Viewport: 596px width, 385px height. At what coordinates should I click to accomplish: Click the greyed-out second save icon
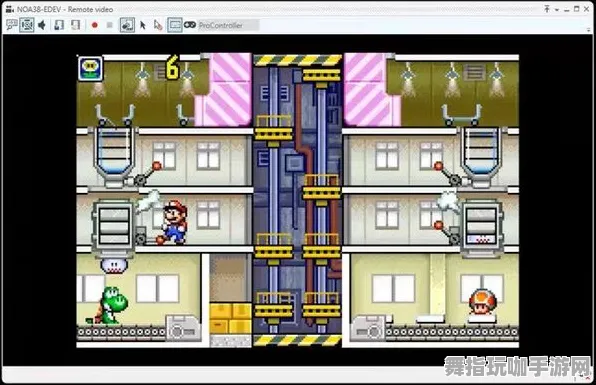click(x=76, y=25)
